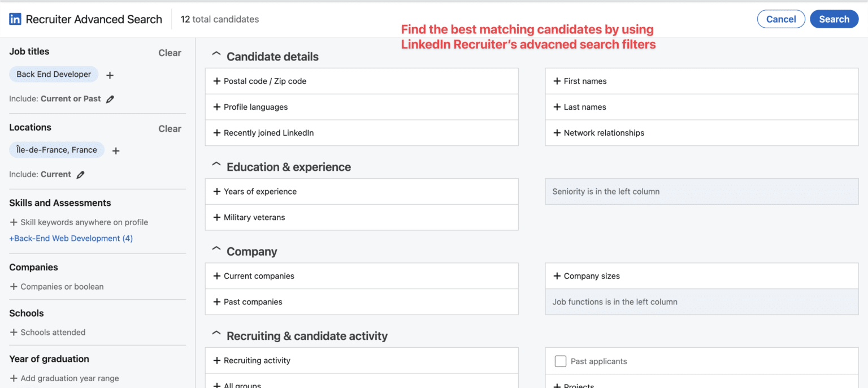The width and height of the screenshot is (868, 388).
Task: Click the Search button
Action: click(834, 19)
